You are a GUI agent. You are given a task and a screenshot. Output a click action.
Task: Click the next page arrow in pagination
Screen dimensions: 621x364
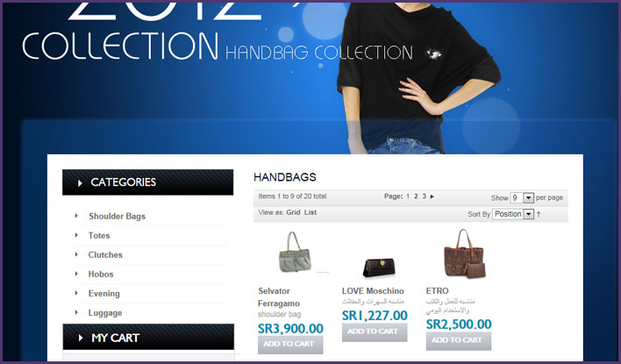(x=432, y=196)
